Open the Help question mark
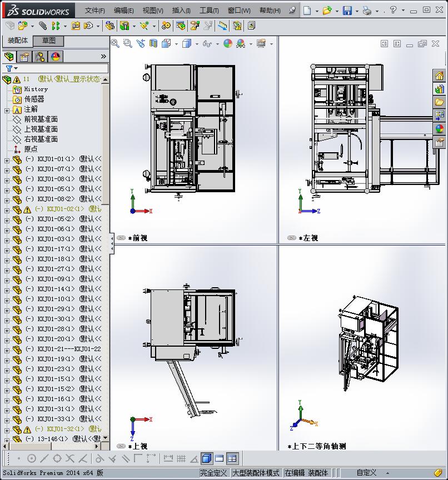Viewport: 448px width, 480px height. coord(393,10)
